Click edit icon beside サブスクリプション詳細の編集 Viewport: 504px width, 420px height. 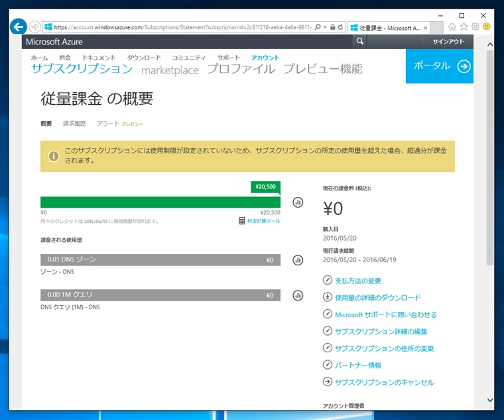click(x=327, y=330)
